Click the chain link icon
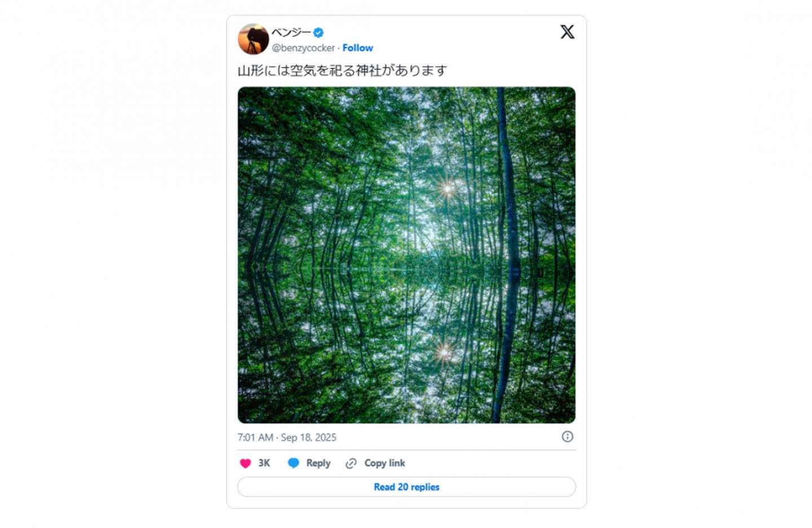Image resolution: width=812 pixels, height=528 pixels. pos(351,463)
